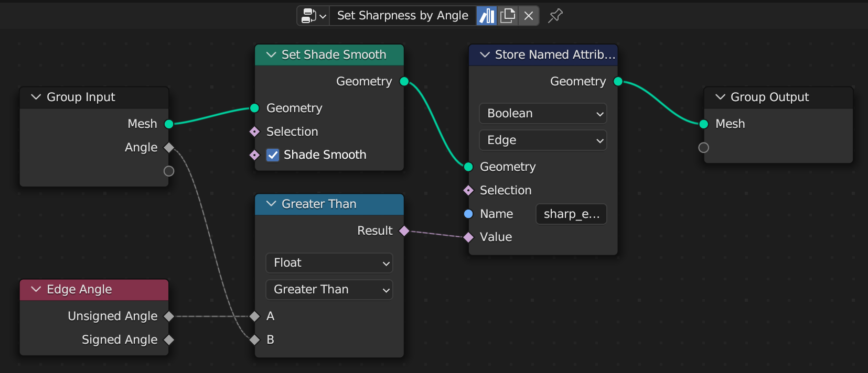The height and width of the screenshot is (373, 868).
Task: Click Greater Than input socket B
Action: pyautogui.click(x=255, y=340)
